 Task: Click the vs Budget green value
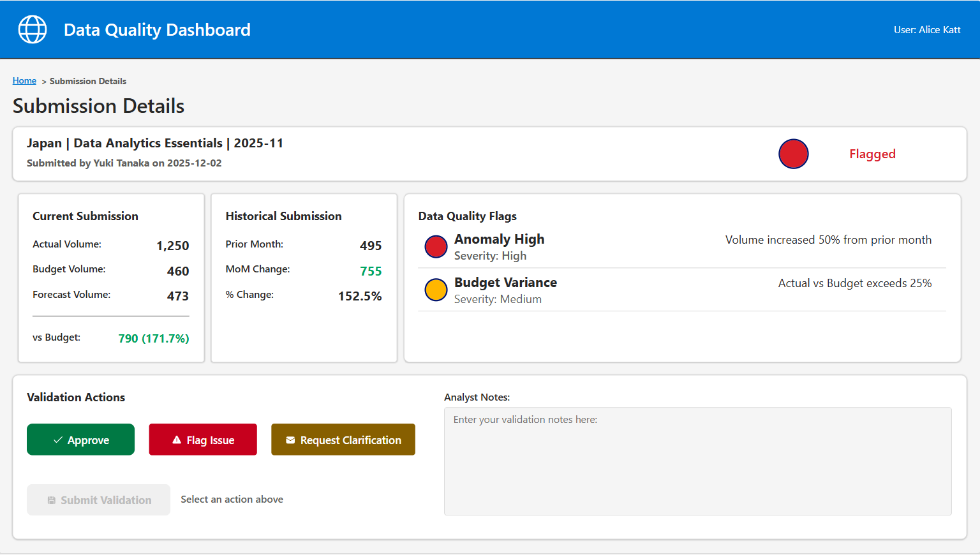[x=153, y=338]
